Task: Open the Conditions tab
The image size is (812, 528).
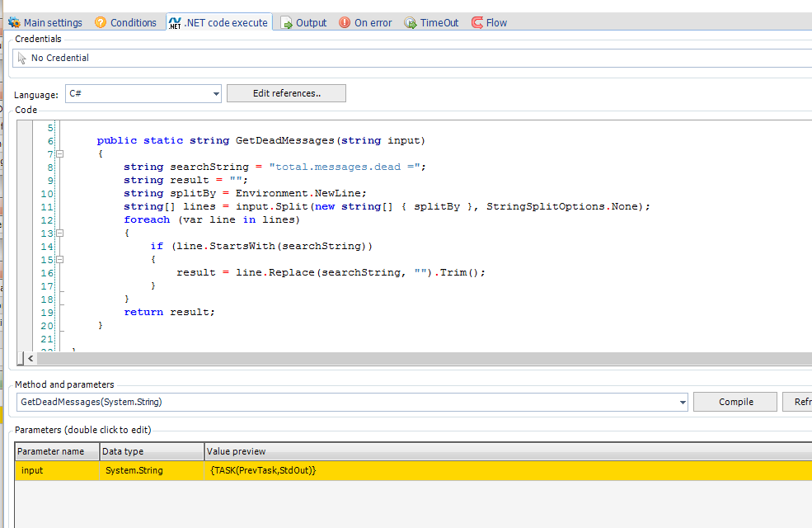Action: click(x=133, y=23)
